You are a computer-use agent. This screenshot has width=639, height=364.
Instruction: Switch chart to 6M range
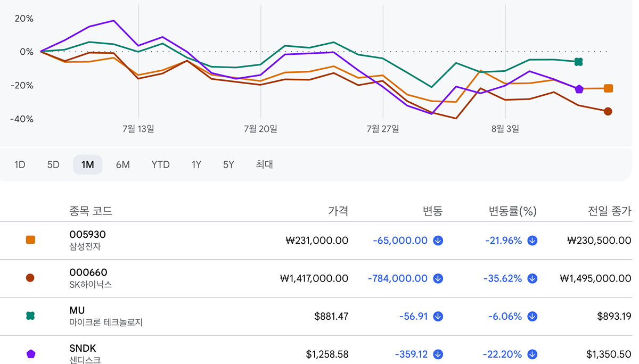click(x=123, y=164)
